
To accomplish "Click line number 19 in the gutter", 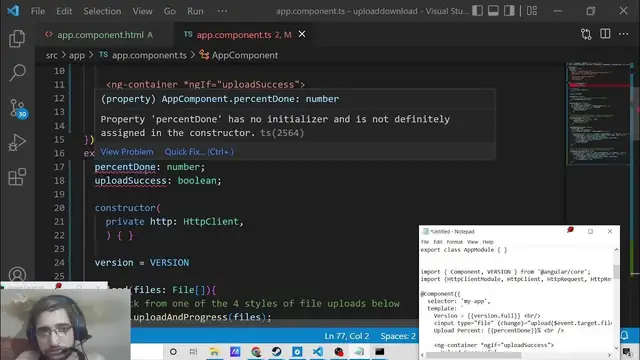I will pyautogui.click(x=59, y=194).
